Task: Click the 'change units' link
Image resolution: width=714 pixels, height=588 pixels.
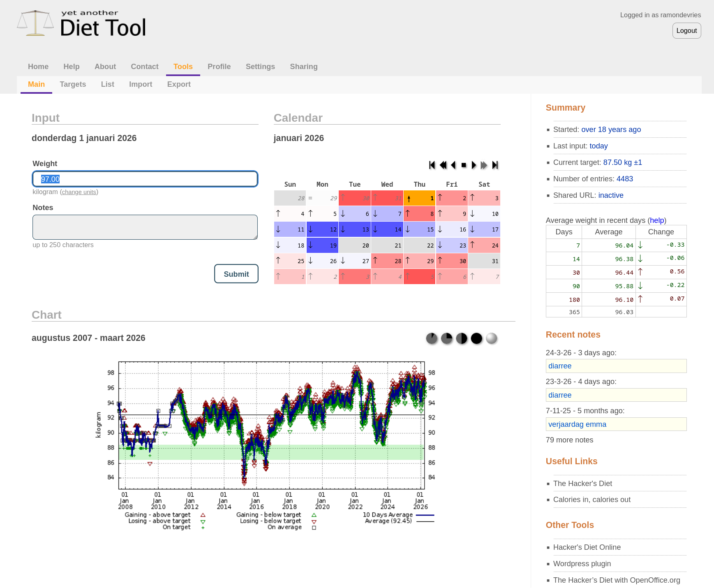Action: pos(79,192)
